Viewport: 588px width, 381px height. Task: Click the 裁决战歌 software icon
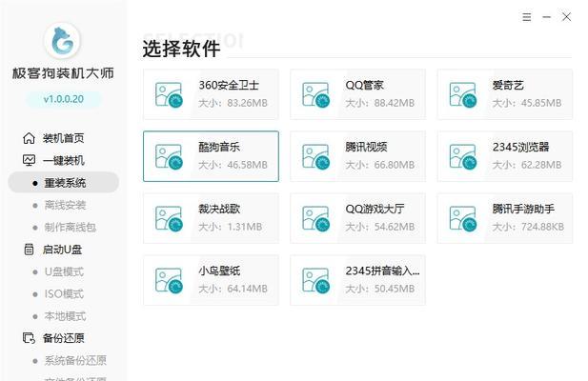[169, 218]
